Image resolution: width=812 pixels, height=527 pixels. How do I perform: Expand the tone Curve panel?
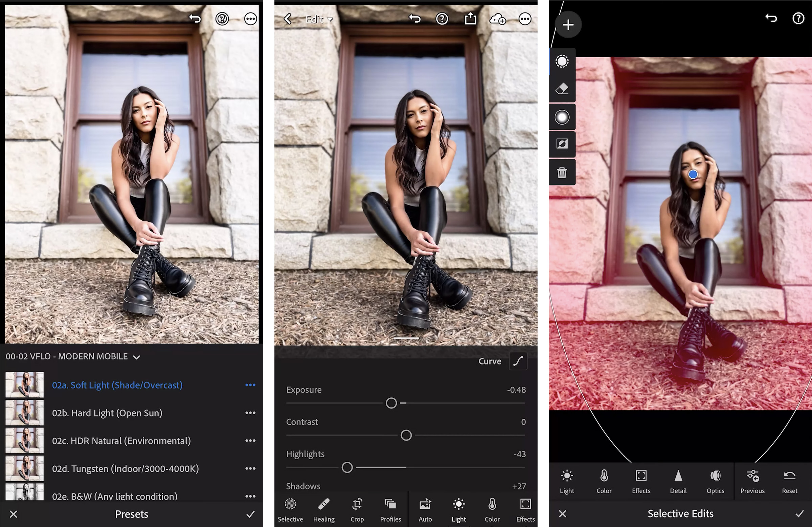click(518, 361)
